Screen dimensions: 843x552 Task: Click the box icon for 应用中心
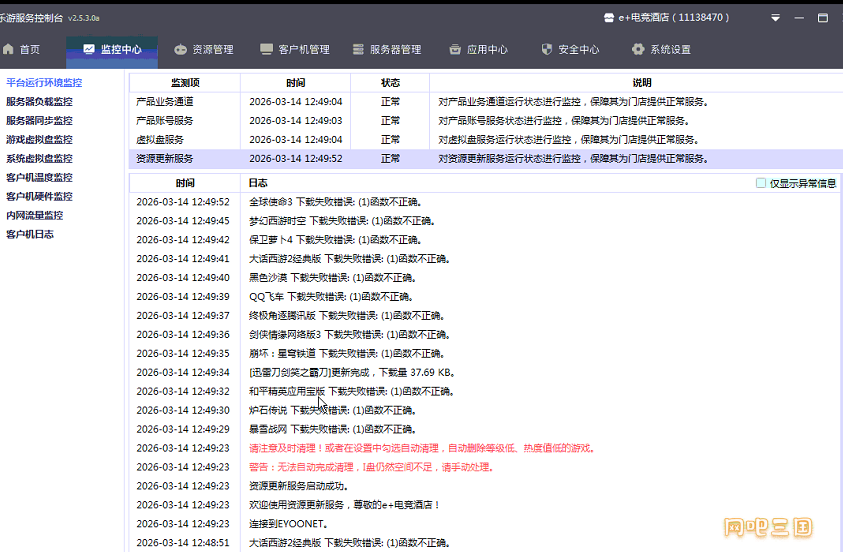pyautogui.click(x=455, y=49)
